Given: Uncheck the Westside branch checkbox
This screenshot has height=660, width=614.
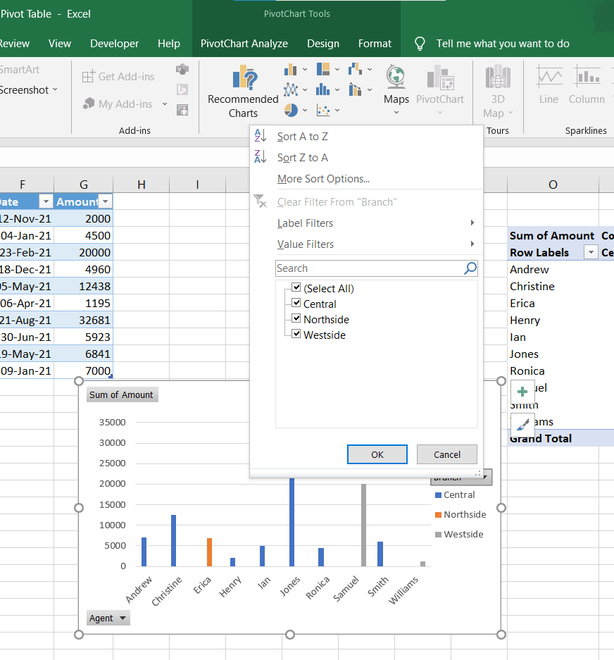Looking at the screenshot, I should tap(295, 335).
